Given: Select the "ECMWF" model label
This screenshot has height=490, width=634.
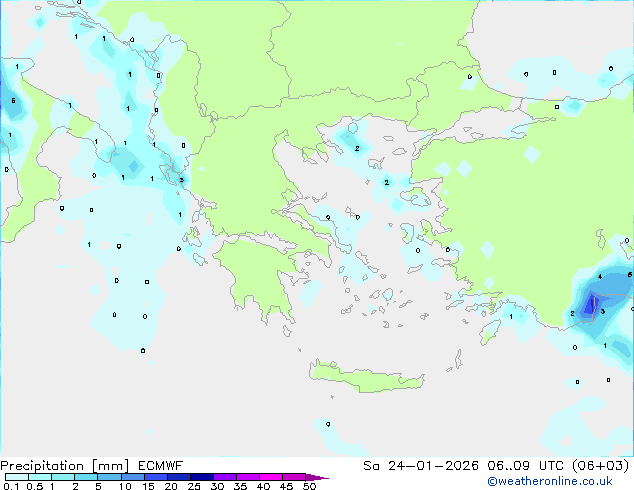Looking at the screenshot, I should tap(161, 466).
